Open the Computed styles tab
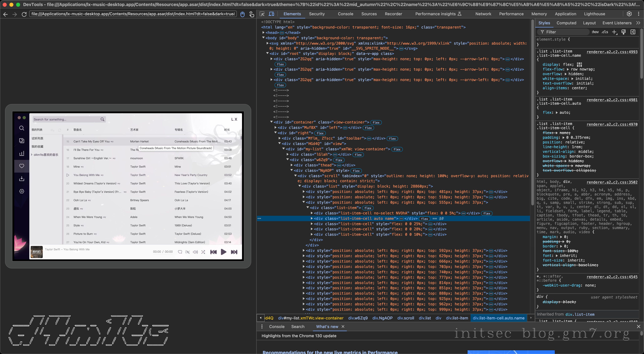Screen dimensions: 644x354 pos(566,23)
